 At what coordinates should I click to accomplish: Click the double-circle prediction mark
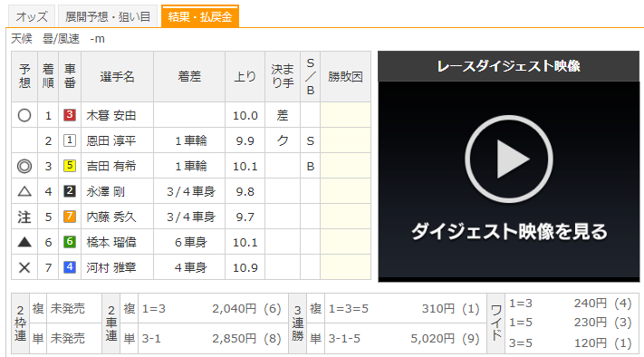pyautogui.click(x=24, y=166)
